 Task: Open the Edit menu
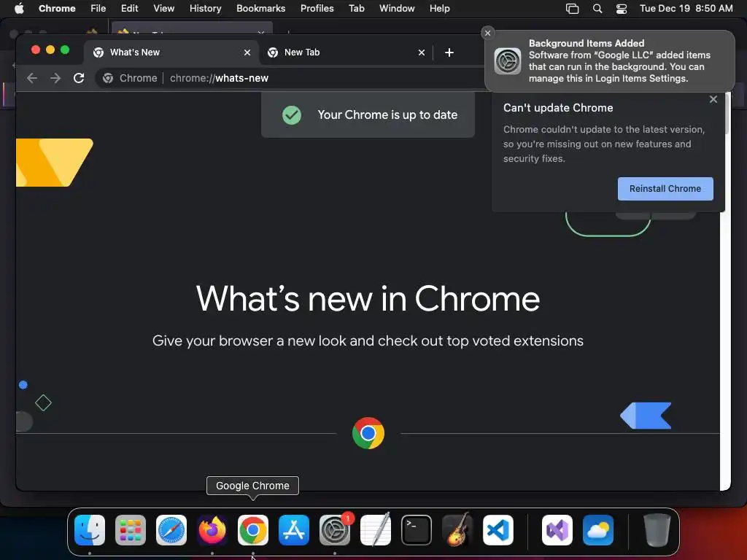click(130, 9)
